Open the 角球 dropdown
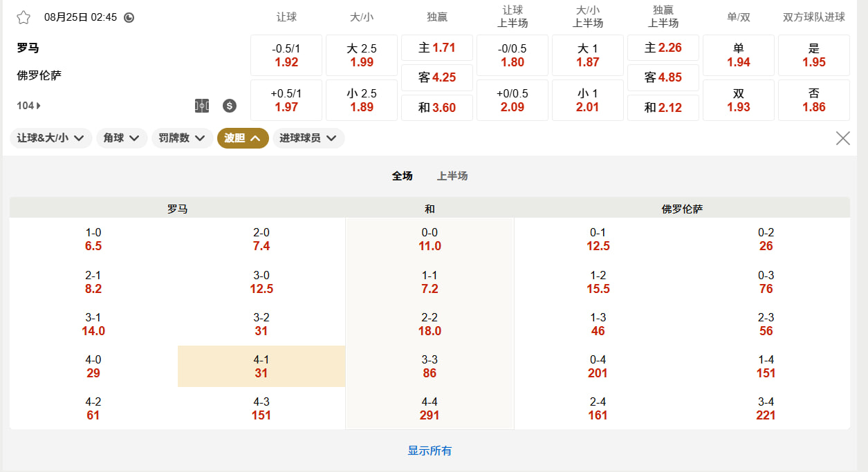 122,138
